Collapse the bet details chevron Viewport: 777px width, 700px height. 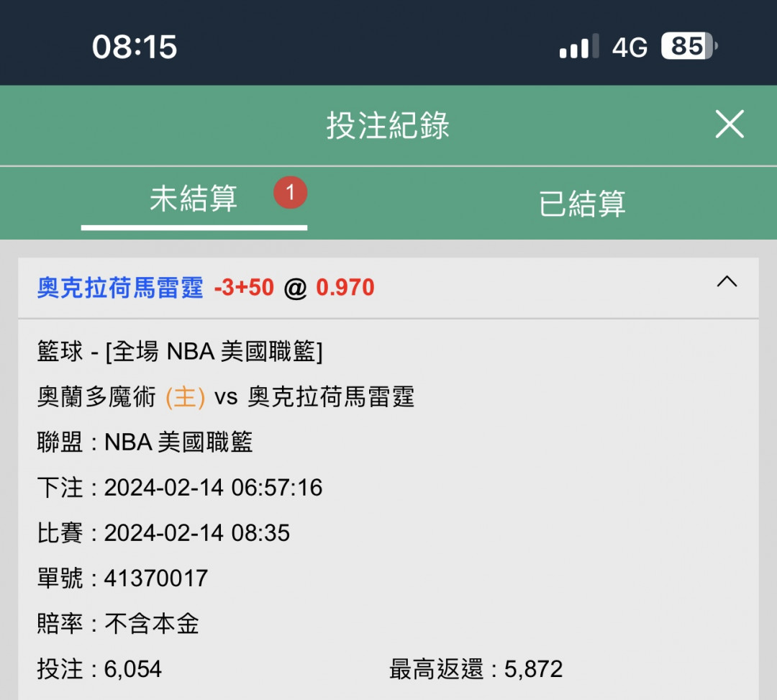click(727, 281)
